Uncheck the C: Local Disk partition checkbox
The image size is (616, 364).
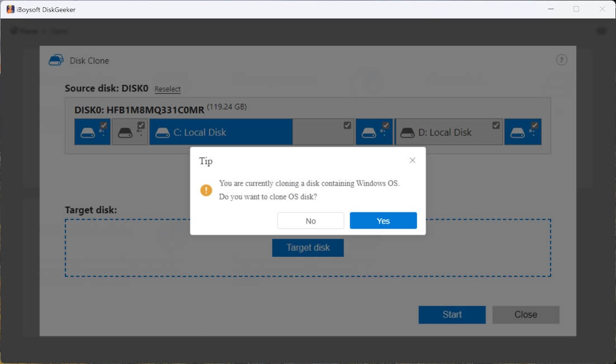click(x=347, y=125)
